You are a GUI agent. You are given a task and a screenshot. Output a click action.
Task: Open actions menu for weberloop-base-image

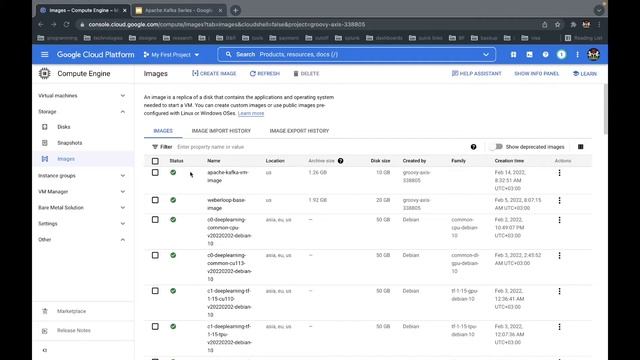tap(559, 200)
